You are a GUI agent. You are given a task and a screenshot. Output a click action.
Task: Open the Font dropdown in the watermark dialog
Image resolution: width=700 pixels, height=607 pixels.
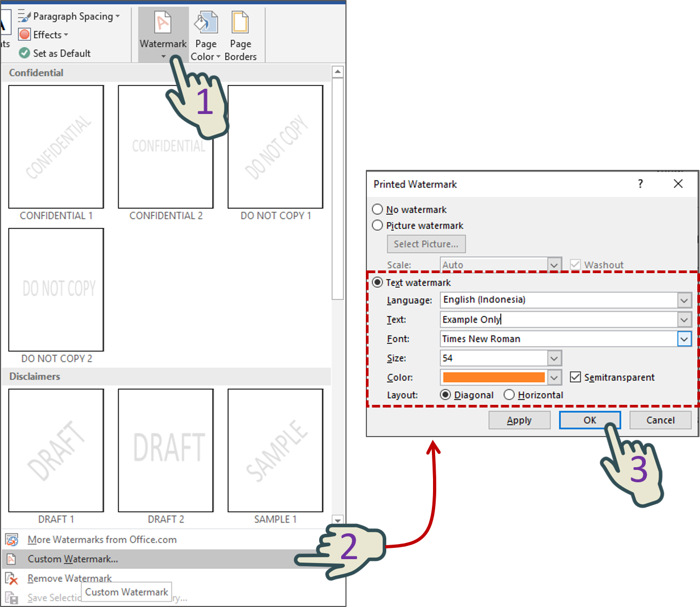684,339
